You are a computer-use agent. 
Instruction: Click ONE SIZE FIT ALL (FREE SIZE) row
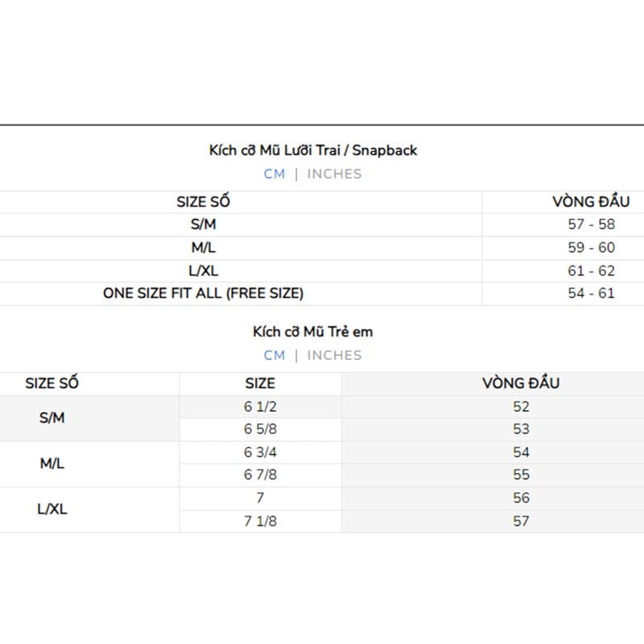(322, 293)
